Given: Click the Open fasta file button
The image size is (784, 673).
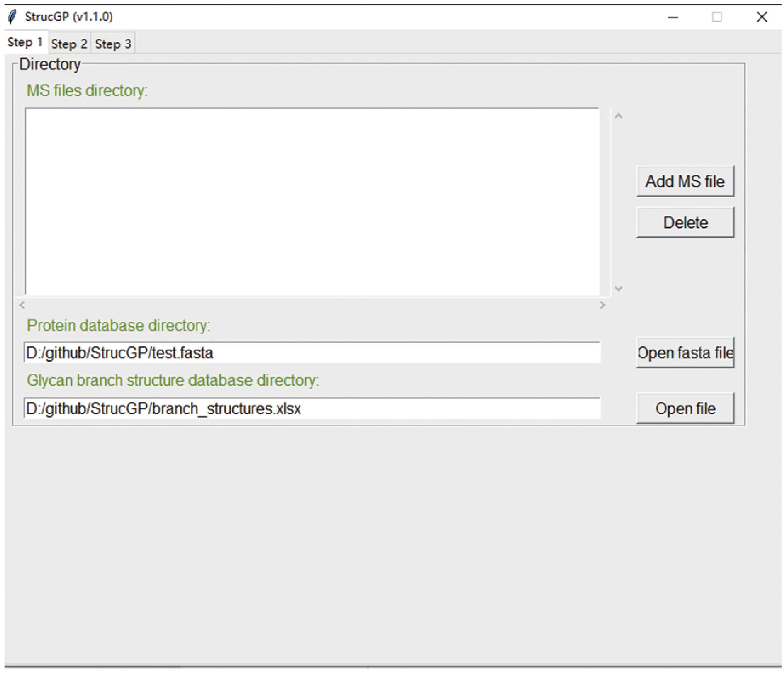Looking at the screenshot, I should (x=685, y=353).
